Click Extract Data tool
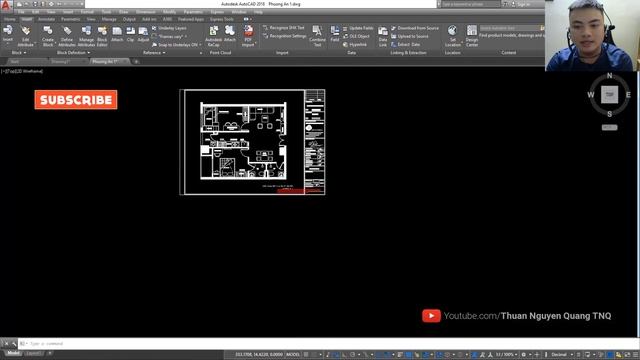Image resolution: width=640 pixels, height=360 pixels. click(x=405, y=44)
